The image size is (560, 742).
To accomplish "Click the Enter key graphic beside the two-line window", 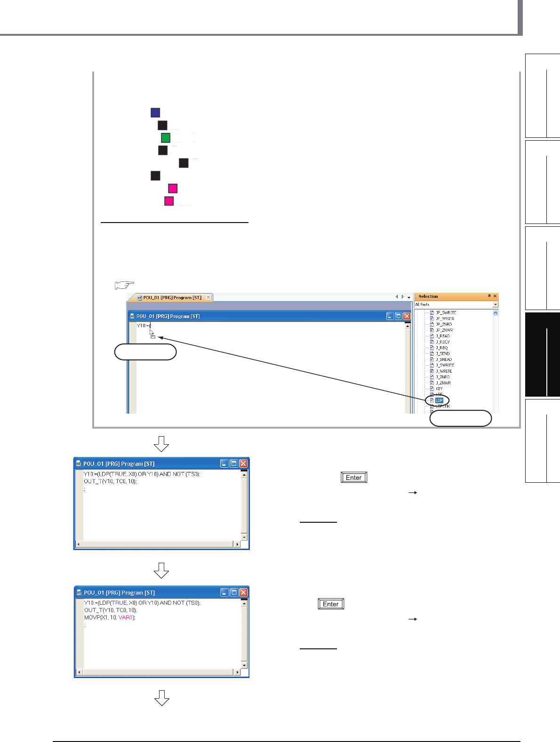I will coord(354,478).
